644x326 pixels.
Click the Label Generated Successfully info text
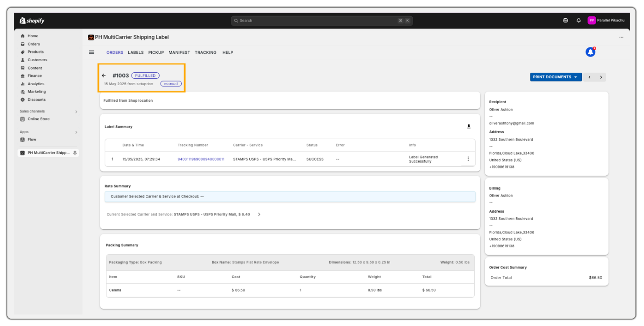tap(423, 159)
